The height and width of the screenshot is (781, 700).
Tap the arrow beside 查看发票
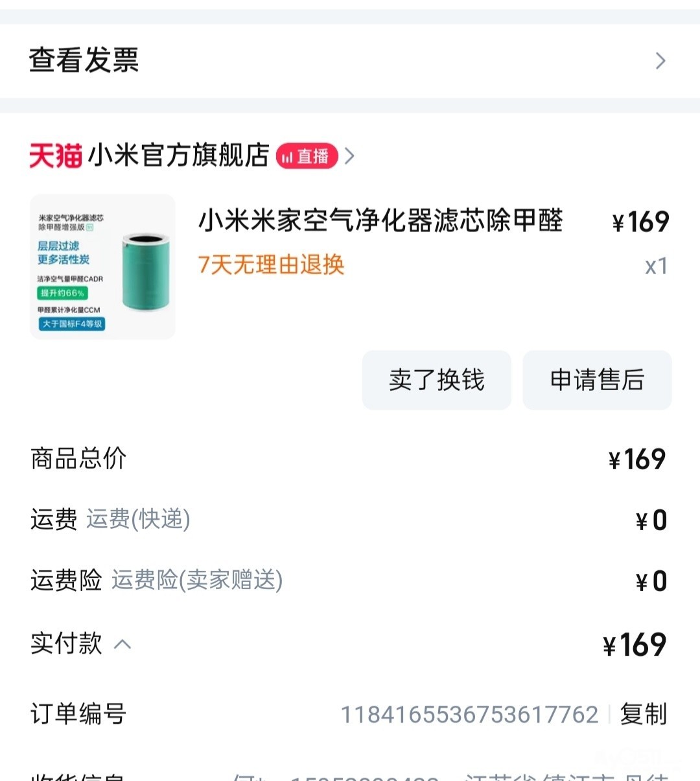pos(660,61)
